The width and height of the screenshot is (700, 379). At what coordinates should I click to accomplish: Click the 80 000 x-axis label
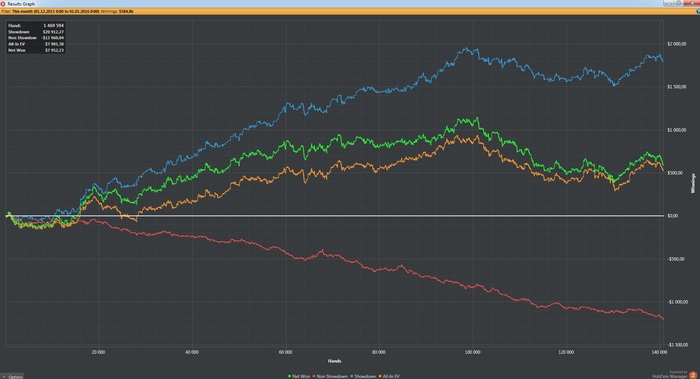[x=379, y=352]
